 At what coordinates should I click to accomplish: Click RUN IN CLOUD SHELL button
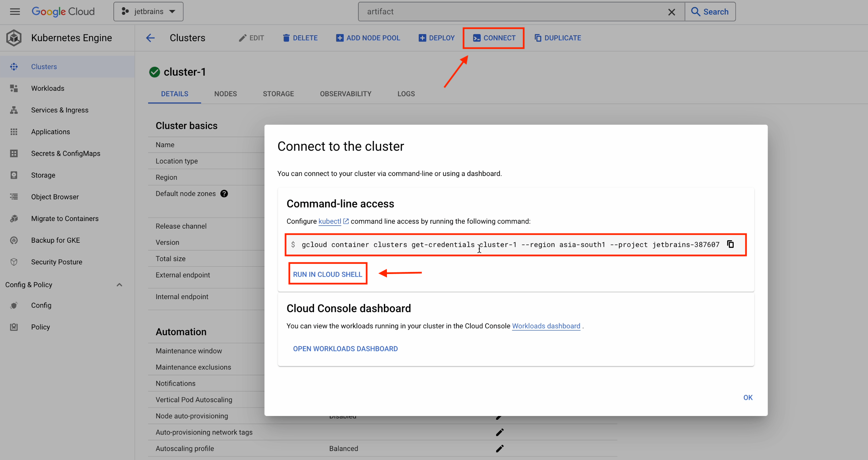[327, 274]
